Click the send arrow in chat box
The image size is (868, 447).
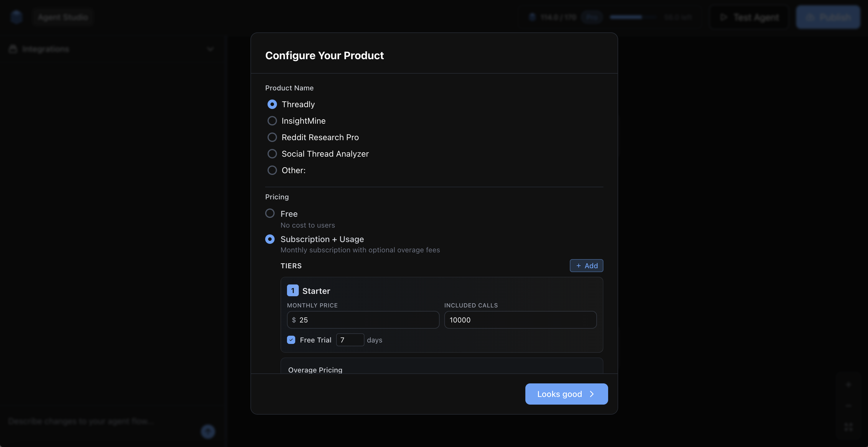pos(208,431)
